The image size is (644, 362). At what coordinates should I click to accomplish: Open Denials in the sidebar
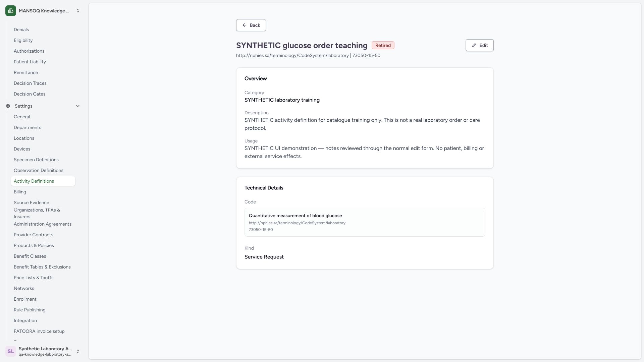tap(43, 29)
